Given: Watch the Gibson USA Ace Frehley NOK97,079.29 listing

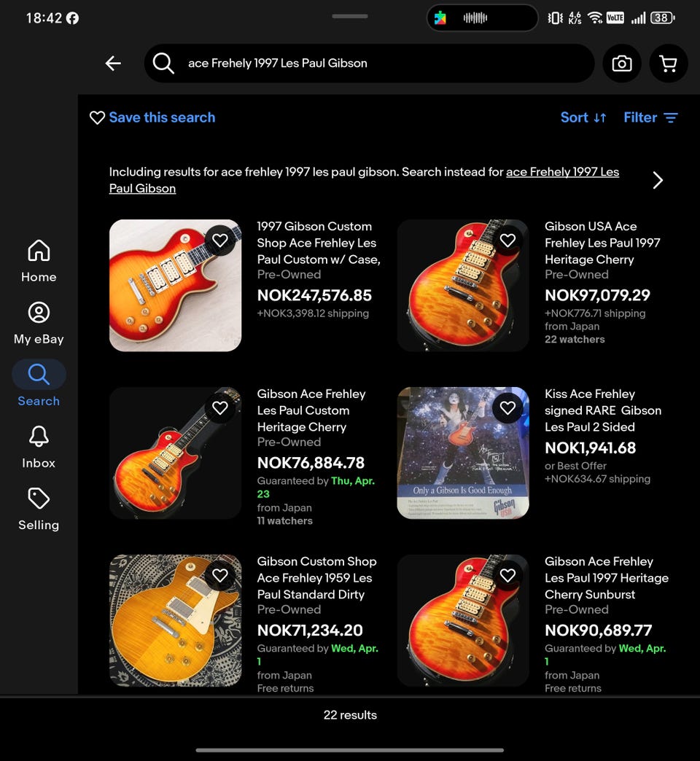Looking at the screenshot, I should coord(507,241).
